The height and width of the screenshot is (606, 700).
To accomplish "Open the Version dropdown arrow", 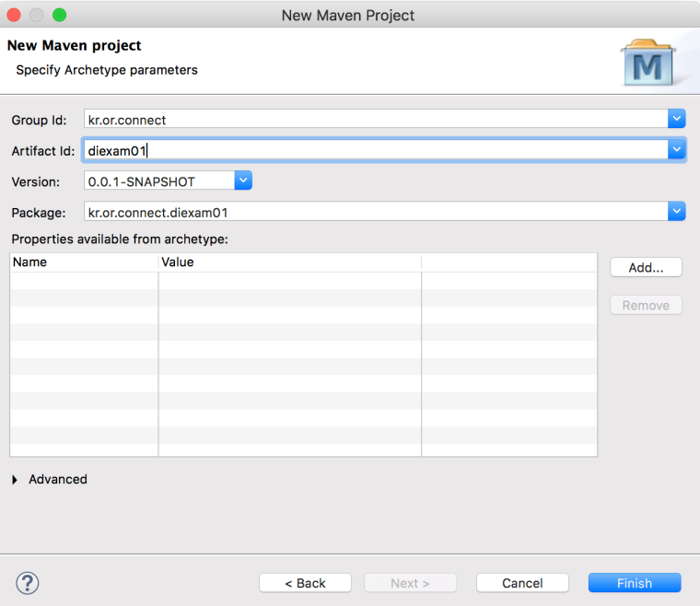I will (243, 181).
